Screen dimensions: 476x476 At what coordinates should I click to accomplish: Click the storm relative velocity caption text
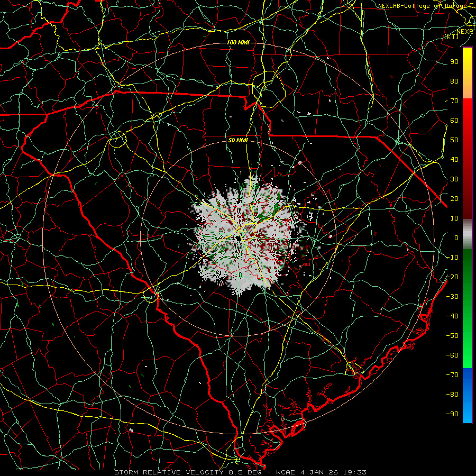(240, 472)
